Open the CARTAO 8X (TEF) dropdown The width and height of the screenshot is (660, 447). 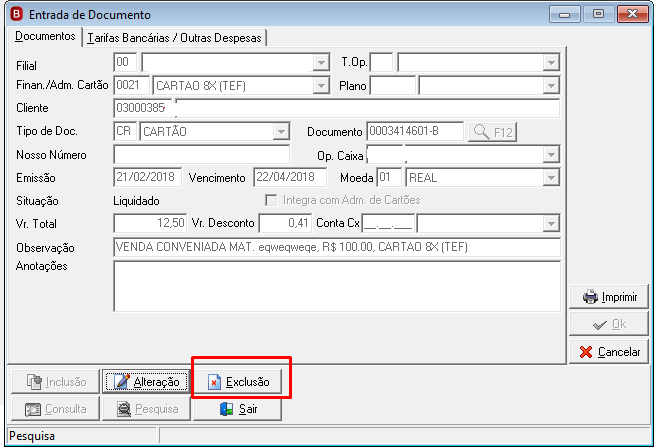[x=321, y=86]
